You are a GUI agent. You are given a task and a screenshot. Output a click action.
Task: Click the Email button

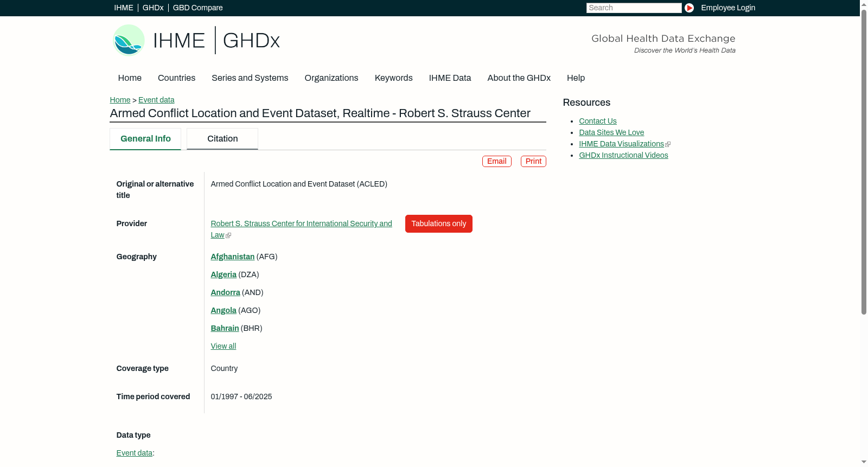pyautogui.click(x=497, y=162)
